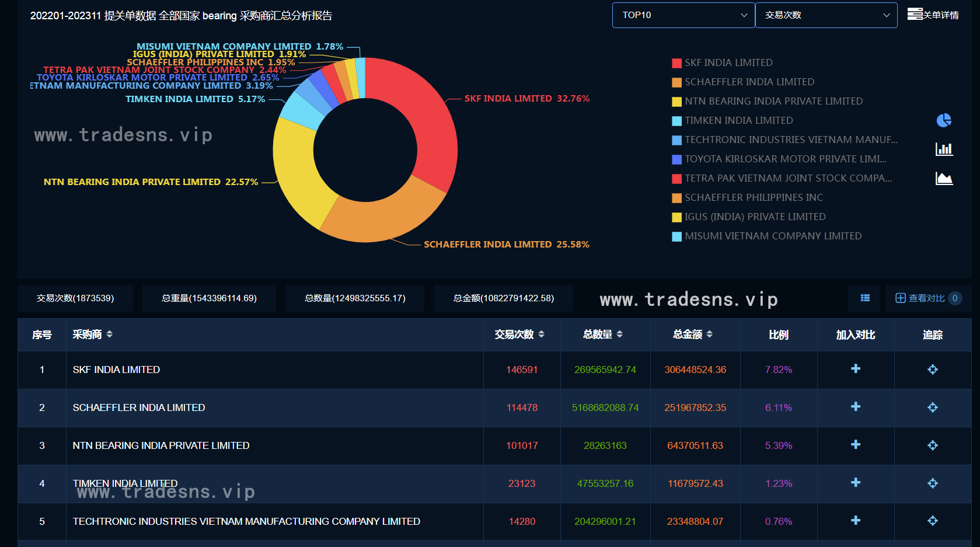Toggle SKF INDIA LIMITED legend series

[728, 62]
